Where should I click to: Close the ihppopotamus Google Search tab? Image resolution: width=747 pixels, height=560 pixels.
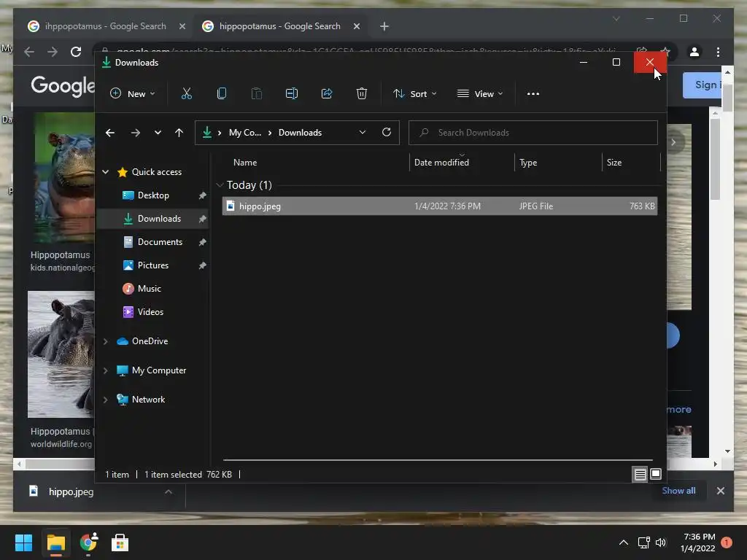tap(182, 26)
